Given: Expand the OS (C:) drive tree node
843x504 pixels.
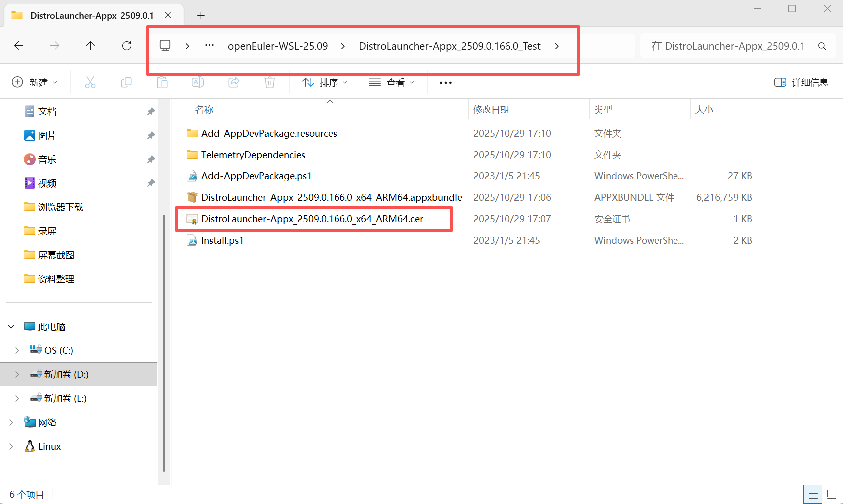Looking at the screenshot, I should (17, 350).
